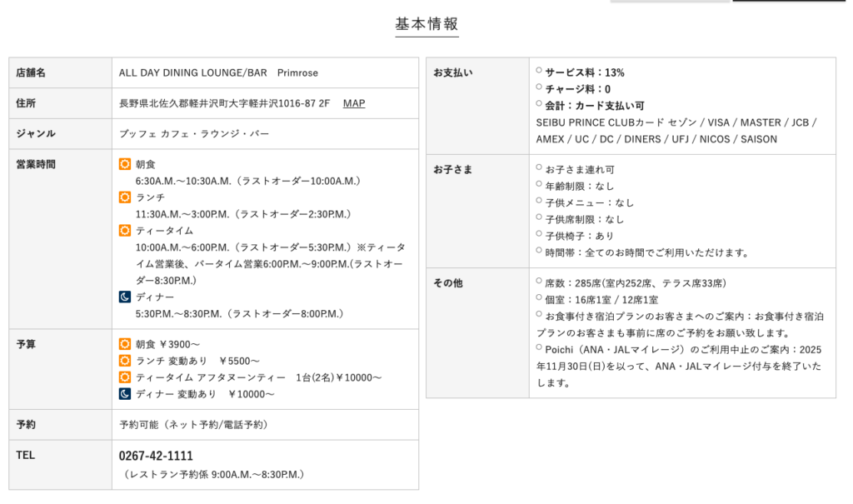Click the お支払い row header

(453, 72)
